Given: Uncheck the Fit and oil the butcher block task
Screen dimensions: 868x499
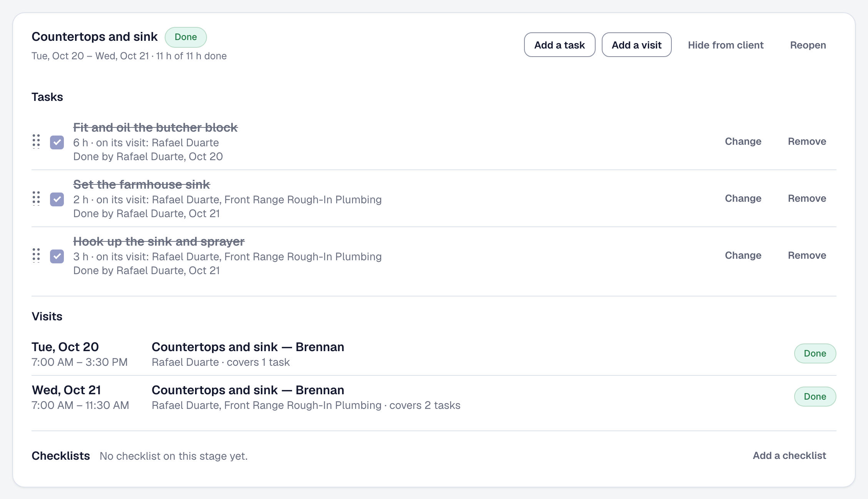Looking at the screenshot, I should coord(57,142).
